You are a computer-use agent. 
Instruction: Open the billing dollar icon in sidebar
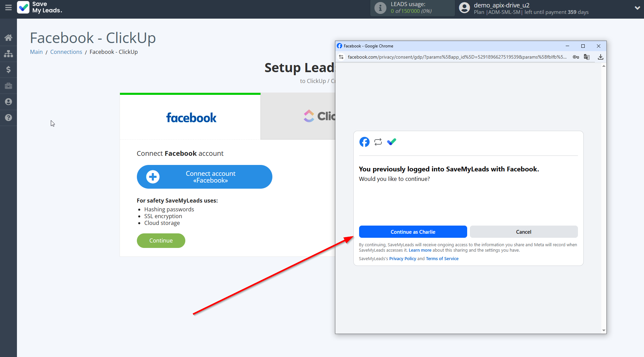[8, 69]
